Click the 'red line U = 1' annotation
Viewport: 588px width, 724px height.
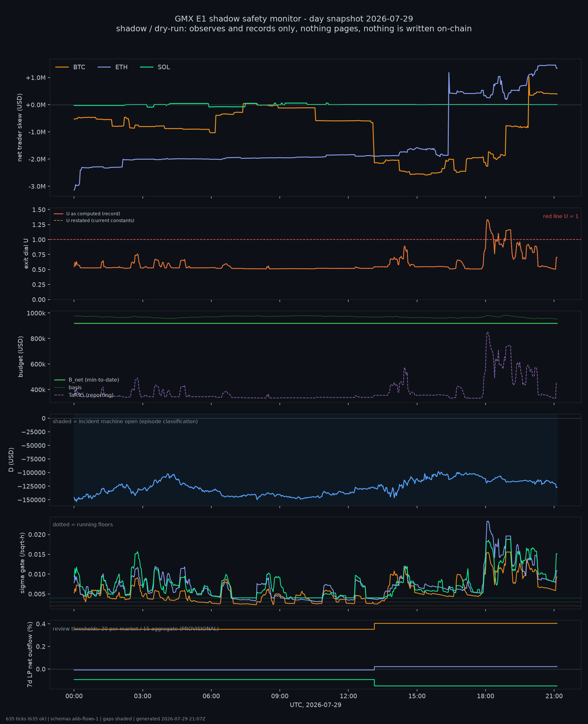click(x=561, y=216)
